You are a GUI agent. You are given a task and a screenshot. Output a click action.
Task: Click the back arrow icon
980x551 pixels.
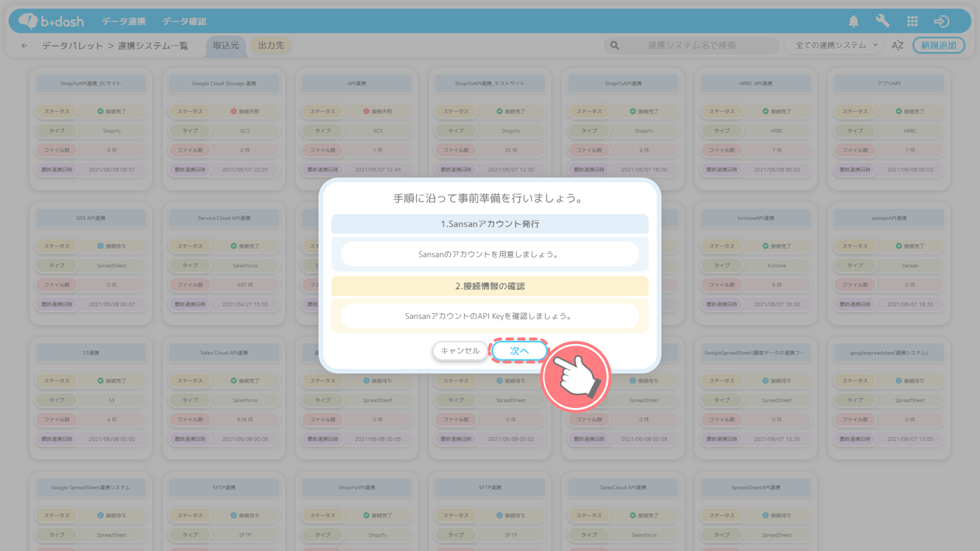coord(24,46)
